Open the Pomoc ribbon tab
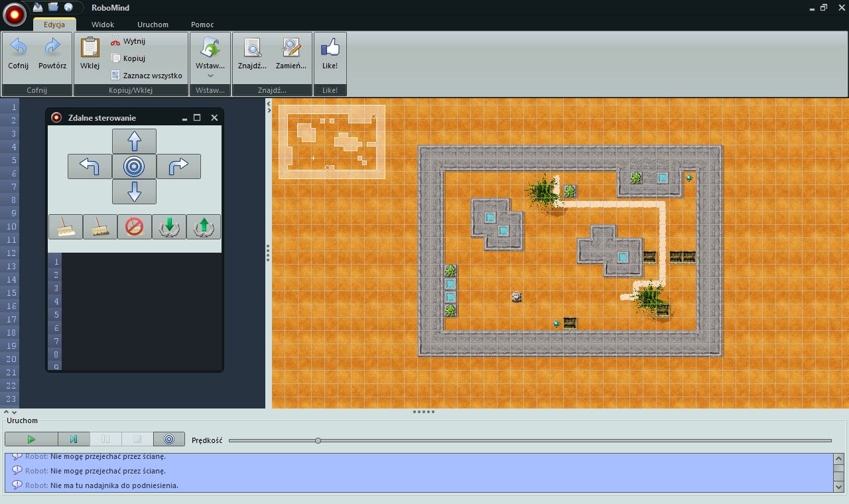The height and width of the screenshot is (504, 849). click(x=202, y=25)
